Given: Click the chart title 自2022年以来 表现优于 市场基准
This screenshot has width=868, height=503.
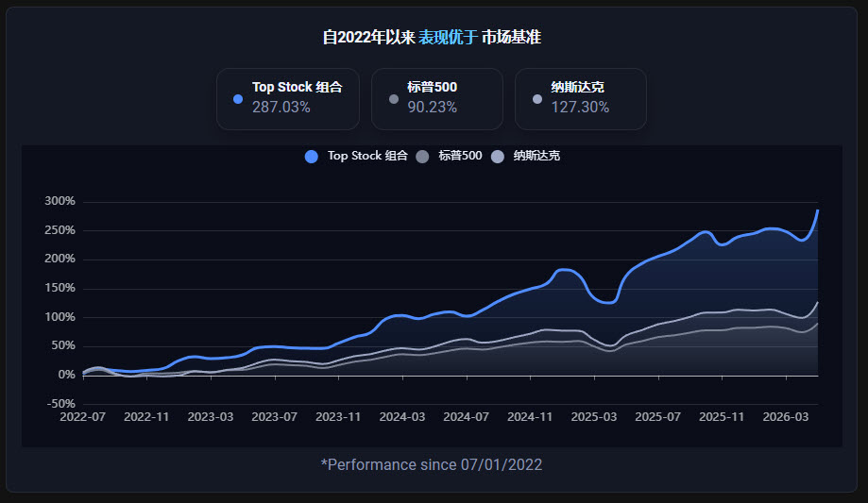Looking at the screenshot, I should tap(432, 37).
